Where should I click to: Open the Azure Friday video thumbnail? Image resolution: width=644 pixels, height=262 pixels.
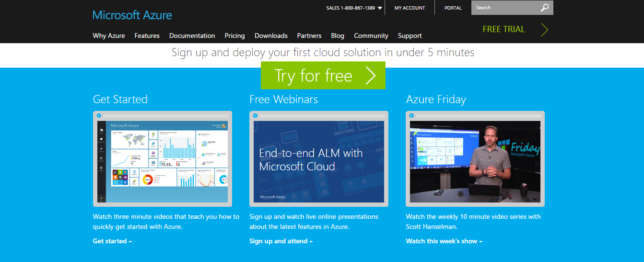[475, 159]
